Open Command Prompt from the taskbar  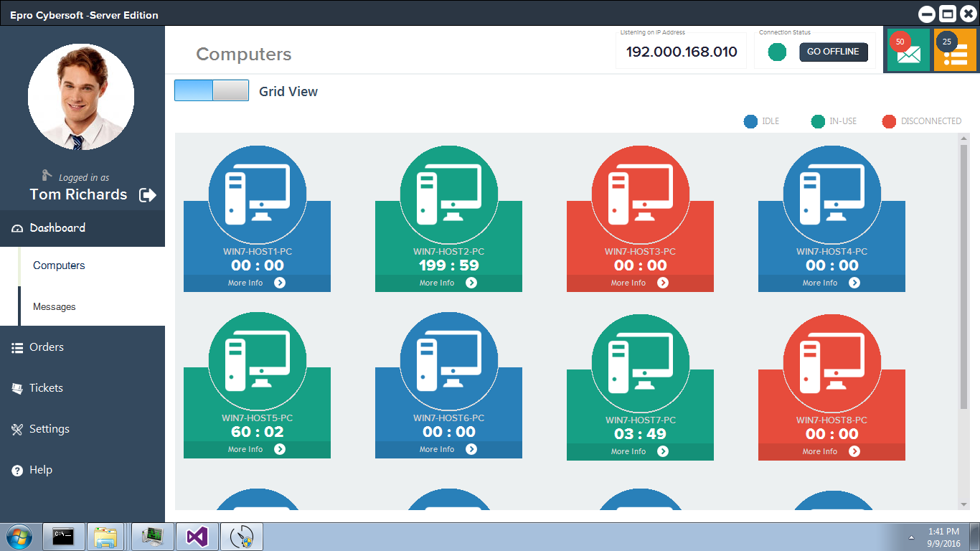point(64,537)
